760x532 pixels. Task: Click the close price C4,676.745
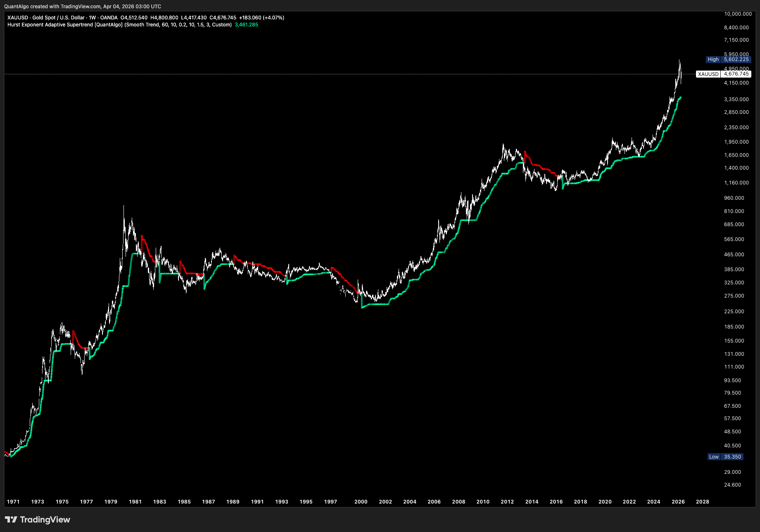223,18
